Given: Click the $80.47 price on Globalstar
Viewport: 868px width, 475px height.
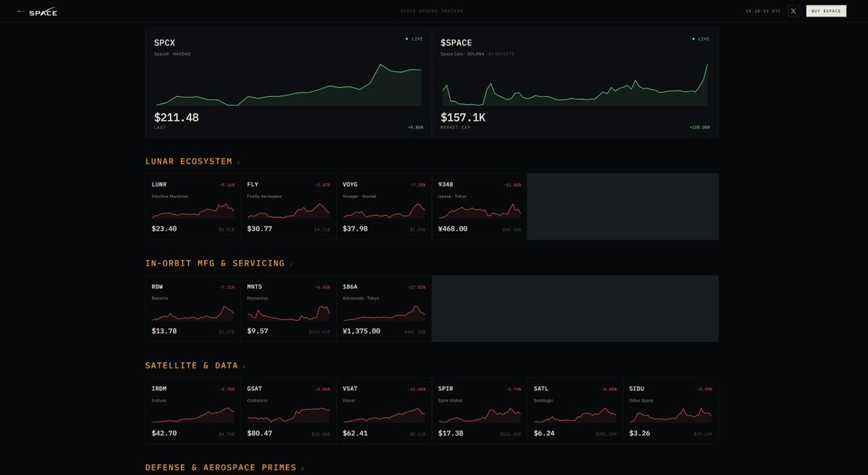Looking at the screenshot, I should [x=260, y=433].
